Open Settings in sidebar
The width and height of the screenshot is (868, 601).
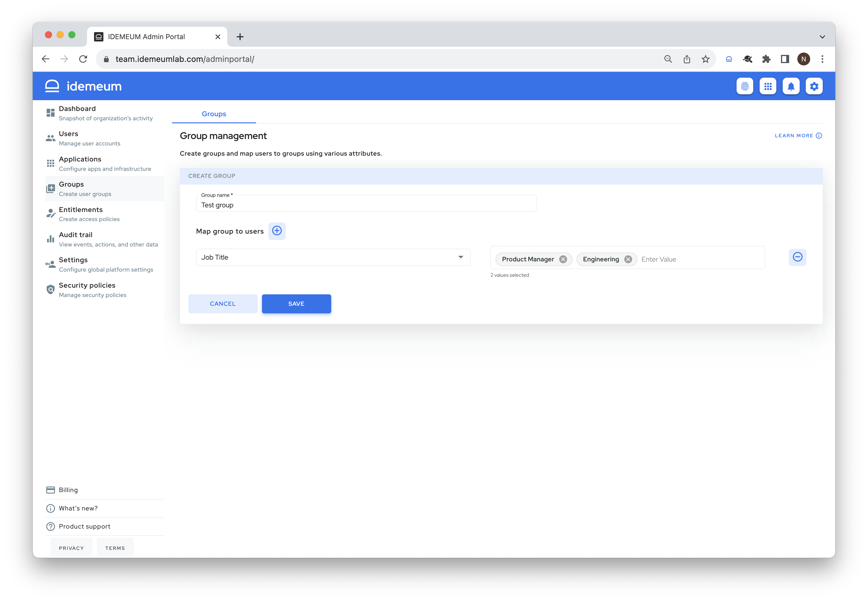104,264
